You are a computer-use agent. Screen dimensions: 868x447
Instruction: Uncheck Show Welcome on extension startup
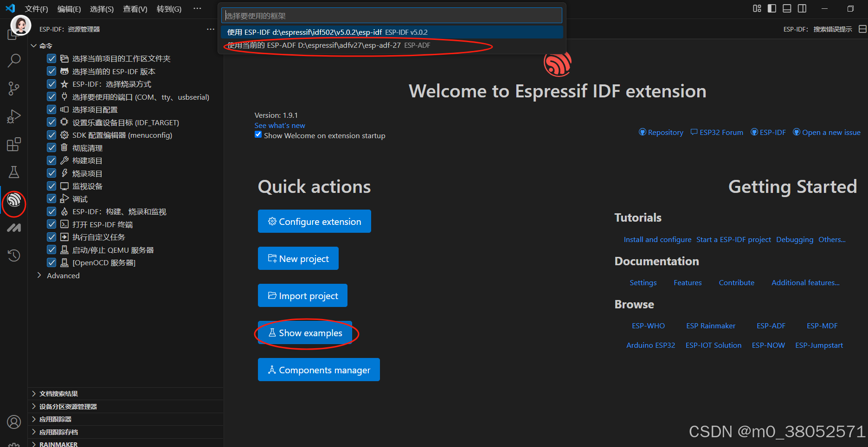[x=258, y=134]
